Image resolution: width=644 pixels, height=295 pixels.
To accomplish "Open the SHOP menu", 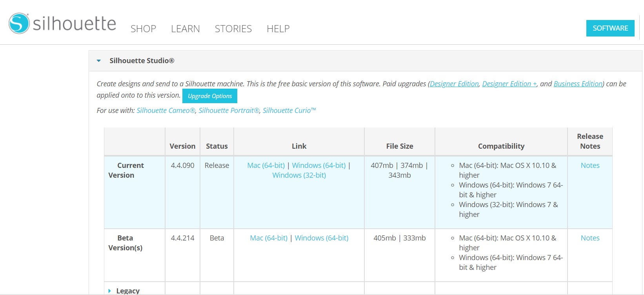I will click(143, 29).
